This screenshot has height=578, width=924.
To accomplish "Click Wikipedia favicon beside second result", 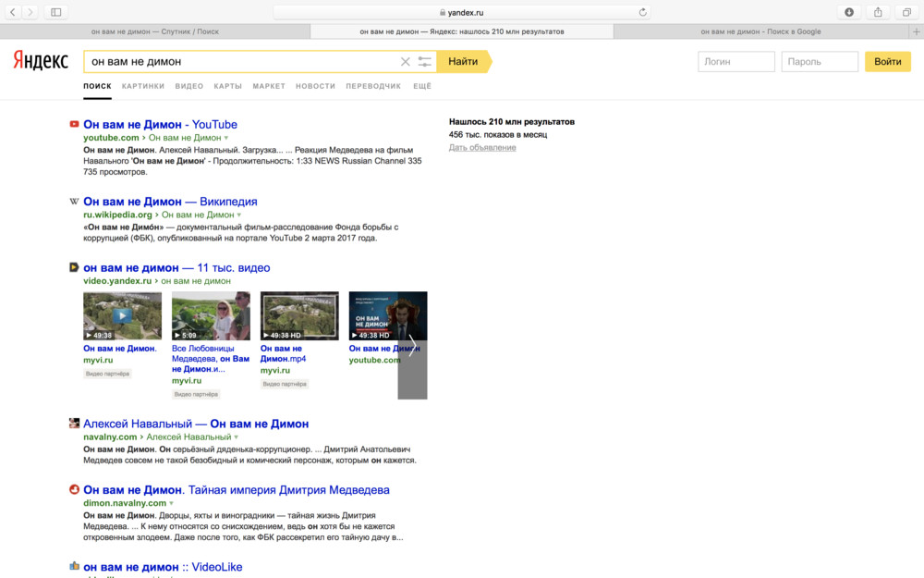I will (74, 201).
